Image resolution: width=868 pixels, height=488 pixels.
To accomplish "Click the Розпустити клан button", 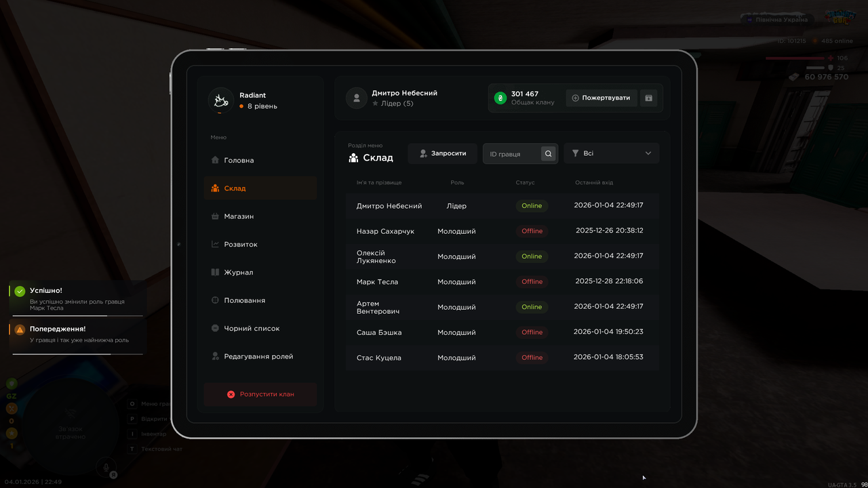I will pos(260,394).
